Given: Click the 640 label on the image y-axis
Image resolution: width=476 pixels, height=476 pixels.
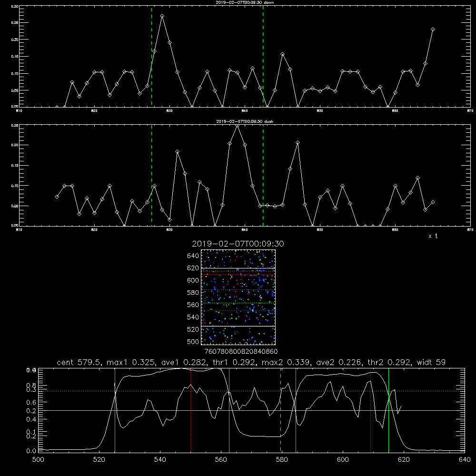Looking at the screenshot, I should tap(193, 256).
